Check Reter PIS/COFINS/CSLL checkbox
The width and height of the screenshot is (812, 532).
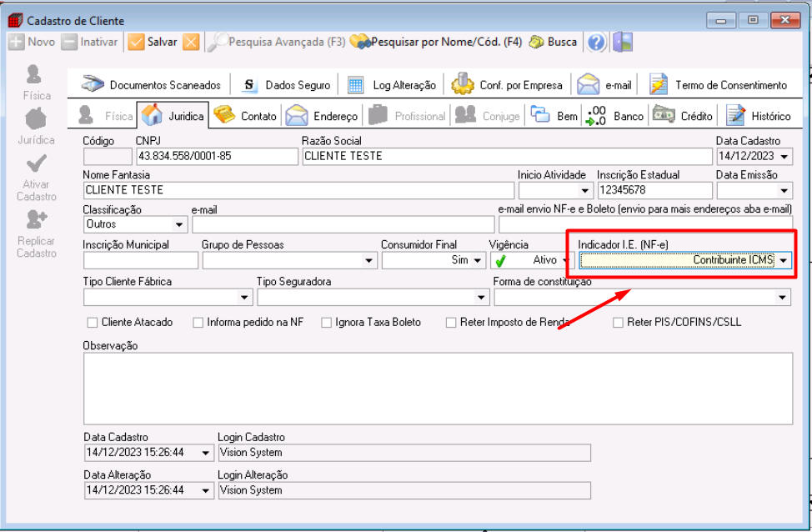click(x=618, y=323)
